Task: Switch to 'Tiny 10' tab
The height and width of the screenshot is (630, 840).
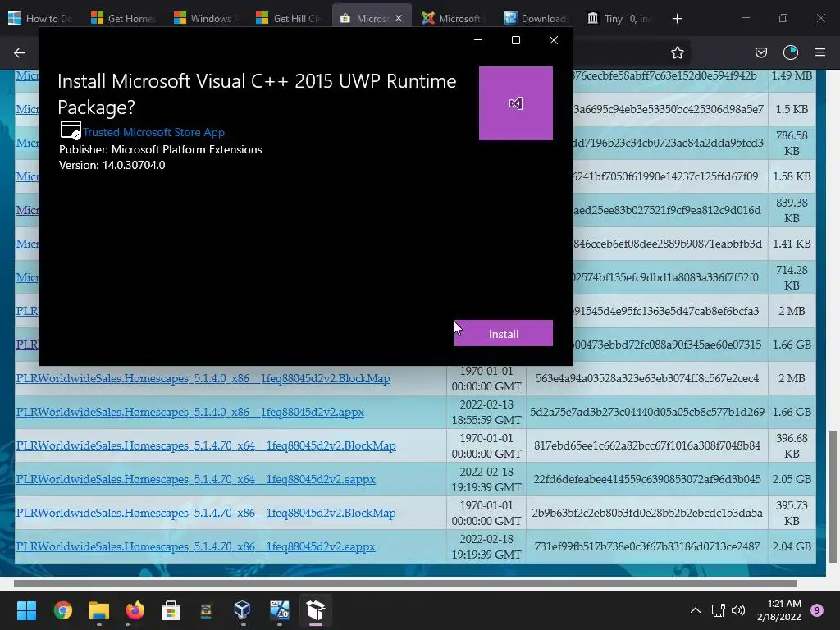Action: 619,19
